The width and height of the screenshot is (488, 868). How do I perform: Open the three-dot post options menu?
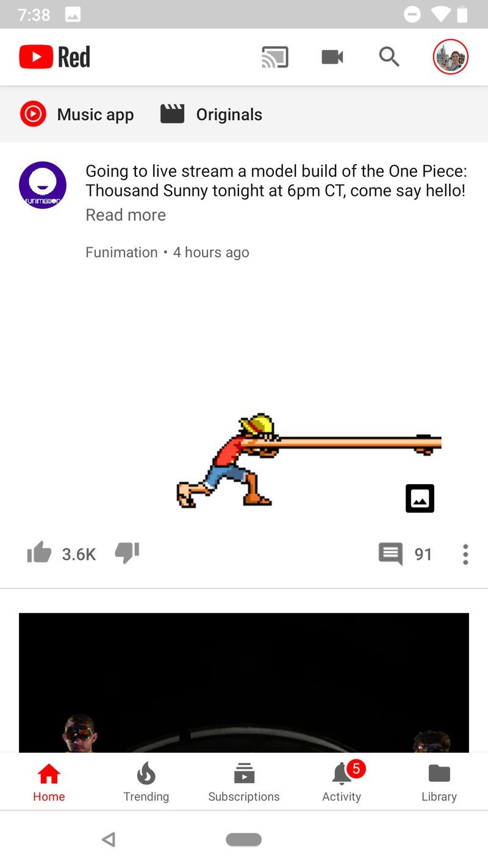(x=465, y=554)
